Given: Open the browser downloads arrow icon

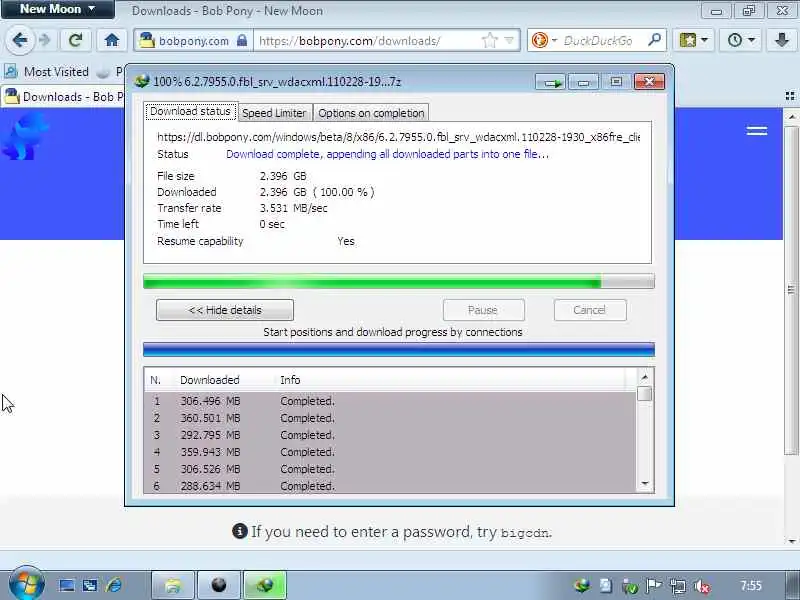Looking at the screenshot, I should [x=781, y=40].
